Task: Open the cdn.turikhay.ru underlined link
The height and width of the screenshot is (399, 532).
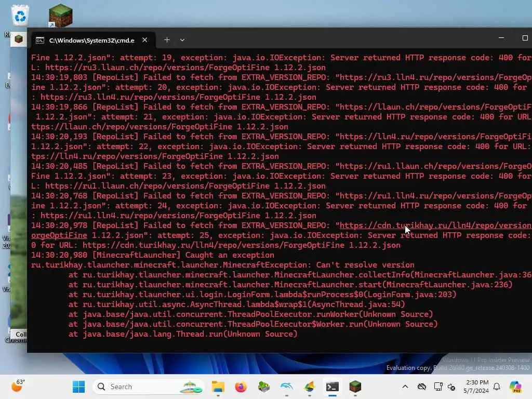Action: 435,225
